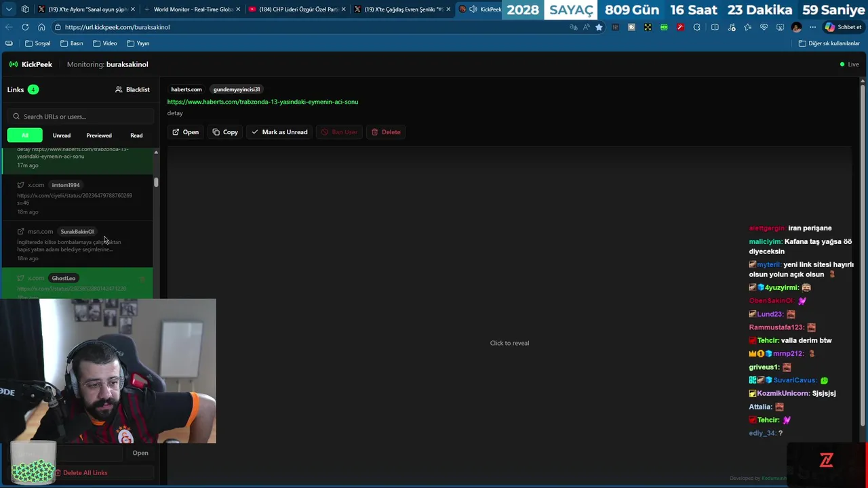Select the x.com link from GhostLeo
This screenshot has height=488, width=868.
[77, 284]
